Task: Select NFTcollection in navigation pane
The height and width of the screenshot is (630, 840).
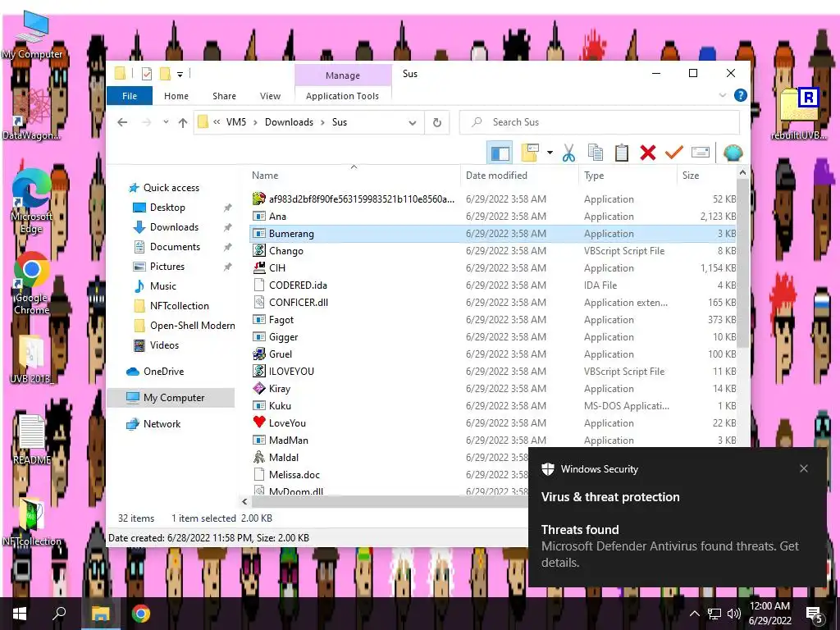Action: coord(180,306)
